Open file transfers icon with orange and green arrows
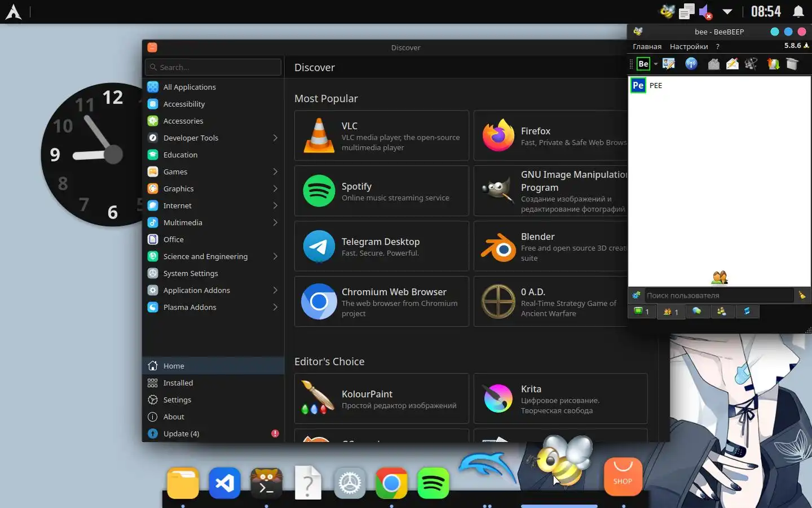Image resolution: width=812 pixels, height=508 pixels. pos(774,64)
